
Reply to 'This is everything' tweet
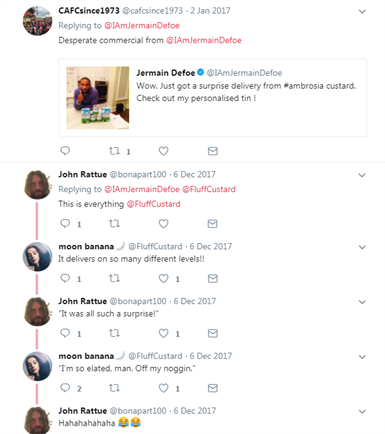coord(65,223)
